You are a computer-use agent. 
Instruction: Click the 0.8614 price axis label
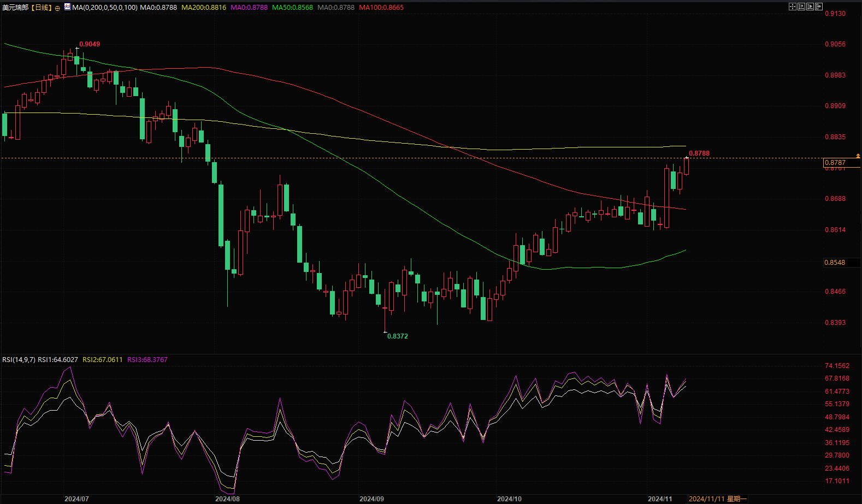point(835,230)
